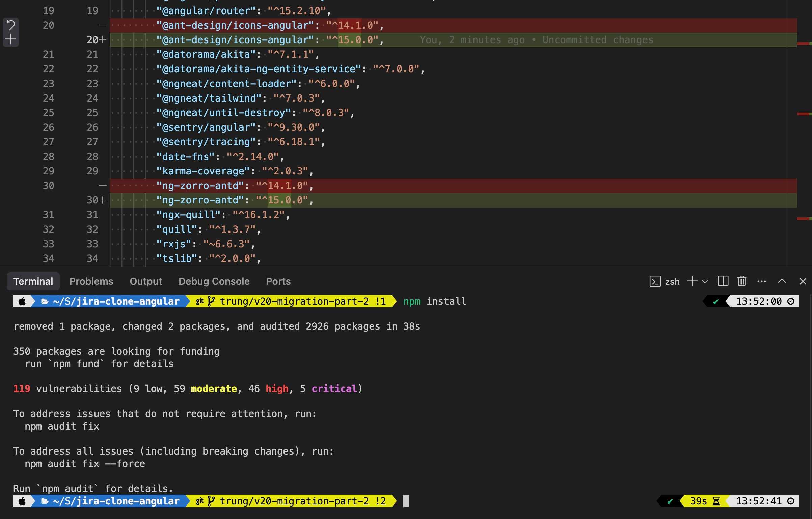Viewport: 812px width, 519px height.
Task: Click the added "@ant-design/icons-angular" ^15.0.0 line
Action: click(x=453, y=40)
